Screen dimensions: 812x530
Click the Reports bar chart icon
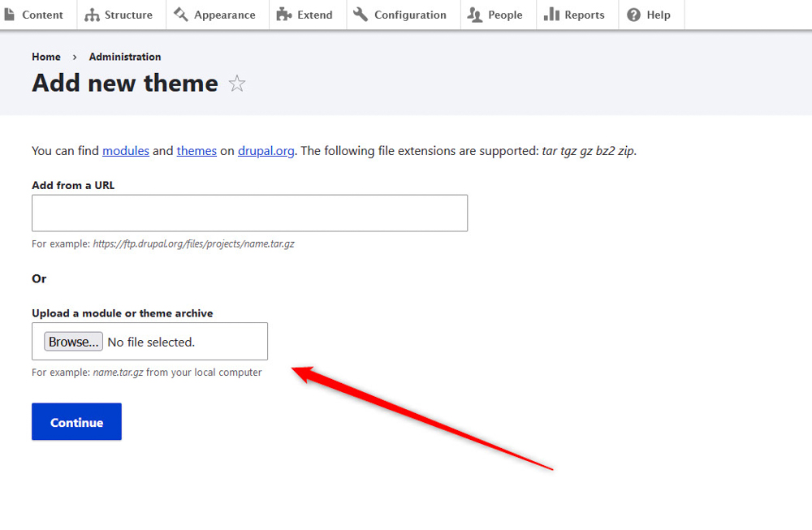(x=551, y=15)
